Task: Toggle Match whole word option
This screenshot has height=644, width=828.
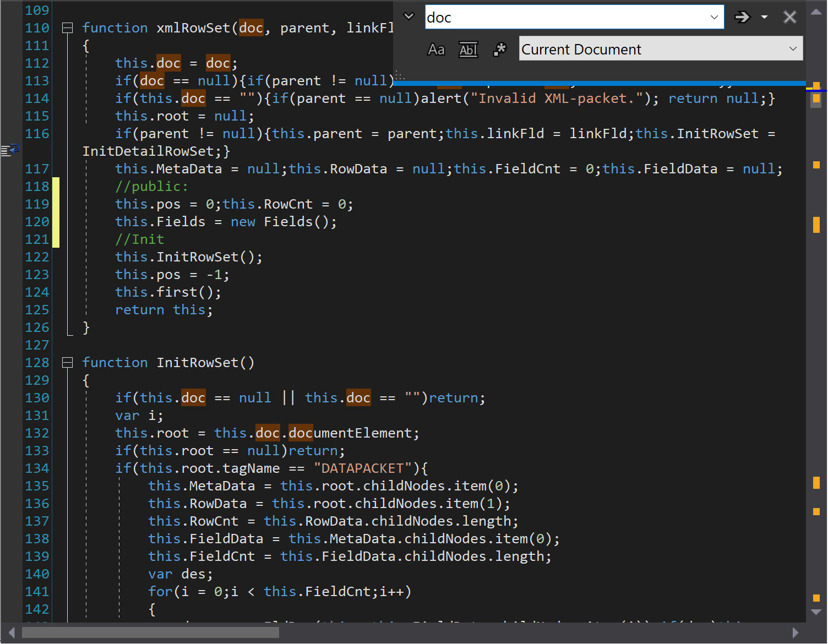Action: pos(468,50)
